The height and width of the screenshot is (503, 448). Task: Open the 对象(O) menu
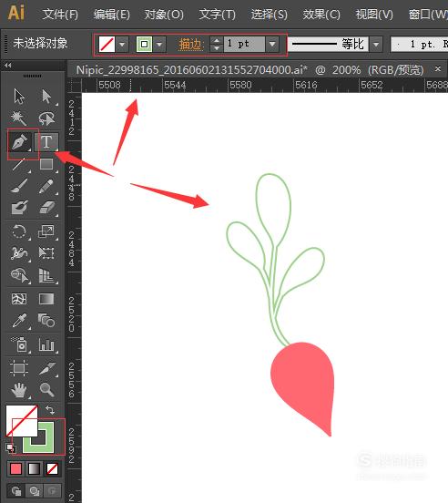(x=164, y=15)
